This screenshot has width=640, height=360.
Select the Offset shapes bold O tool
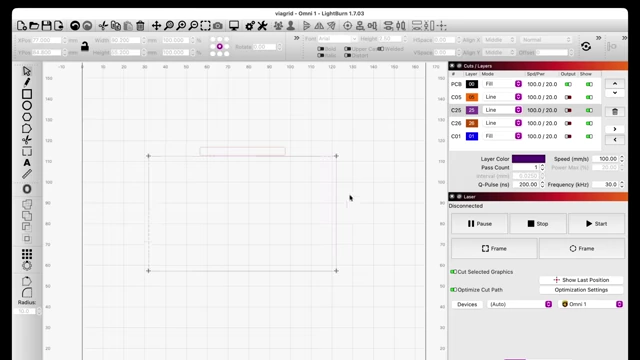pyautogui.click(x=27, y=189)
